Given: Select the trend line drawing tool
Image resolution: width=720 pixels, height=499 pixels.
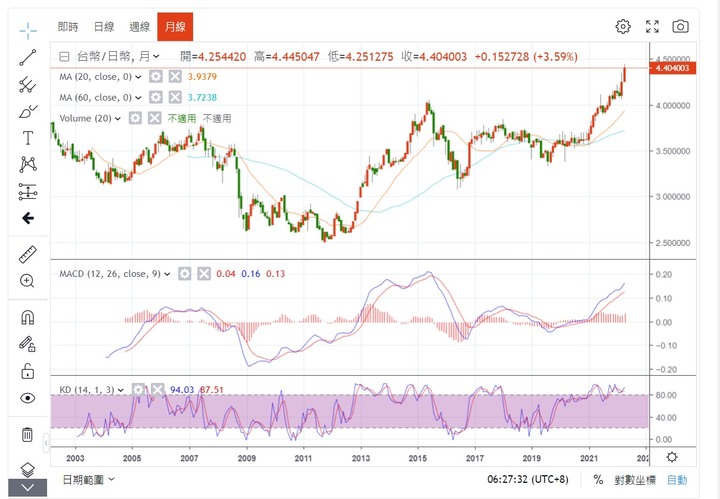Looking at the screenshot, I should pos(28,57).
